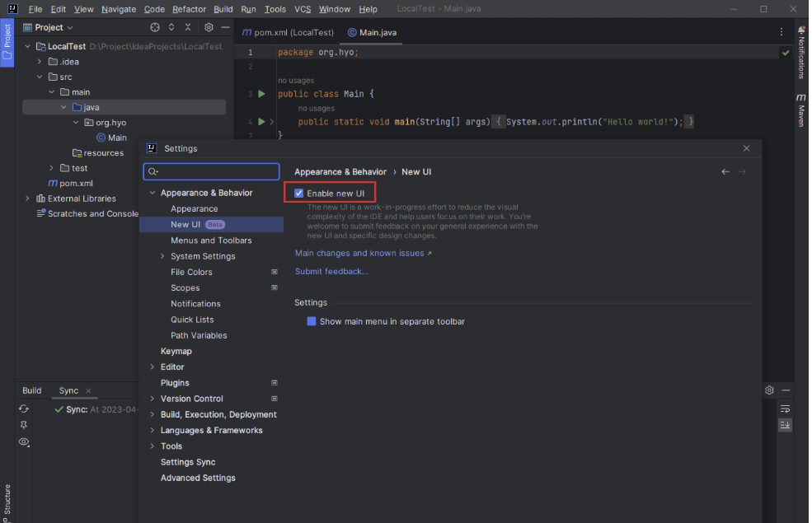Click the IntelliJ logo in title bar
812x523 pixels.
click(12, 9)
